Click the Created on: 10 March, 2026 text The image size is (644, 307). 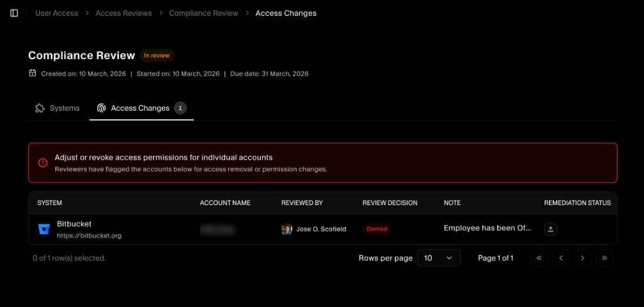pyautogui.click(x=84, y=74)
